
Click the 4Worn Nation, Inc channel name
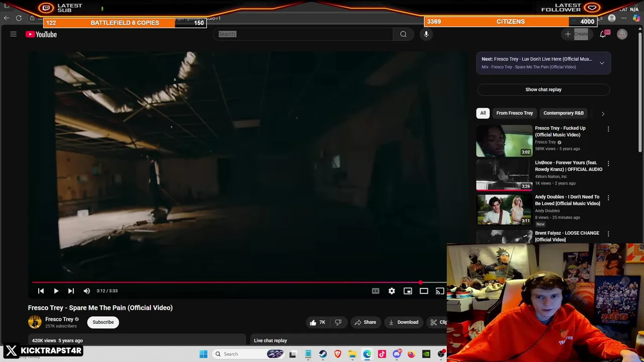coord(551,176)
